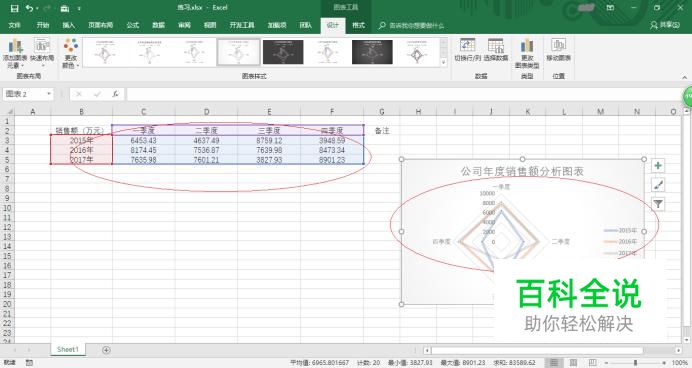Expand the chart styles gallery
The image size is (692, 368).
[444, 63]
